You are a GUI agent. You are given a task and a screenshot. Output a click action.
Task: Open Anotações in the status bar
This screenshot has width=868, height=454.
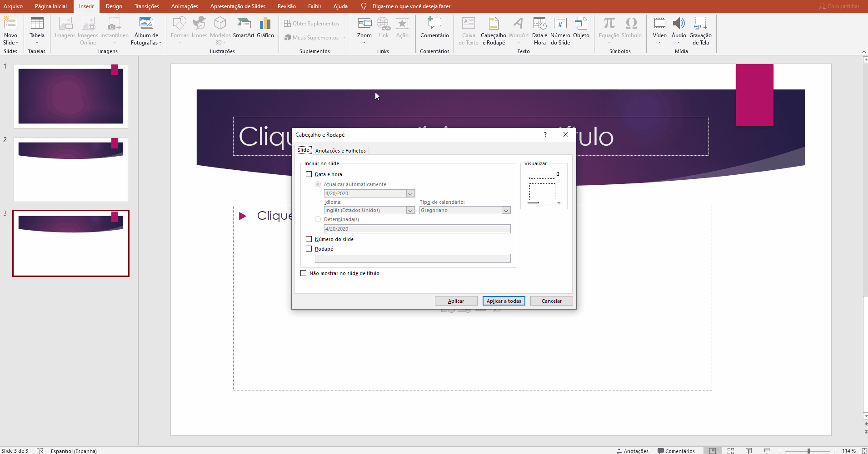[632, 451]
